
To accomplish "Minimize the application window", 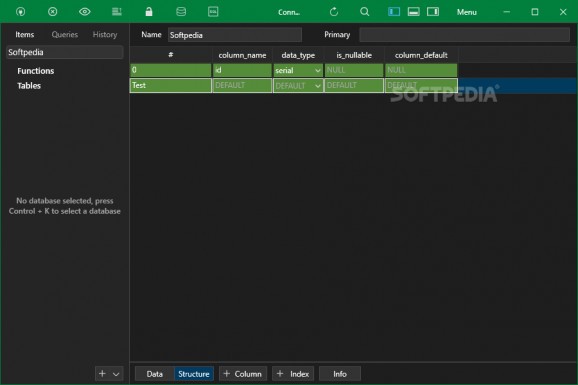I will (507, 12).
